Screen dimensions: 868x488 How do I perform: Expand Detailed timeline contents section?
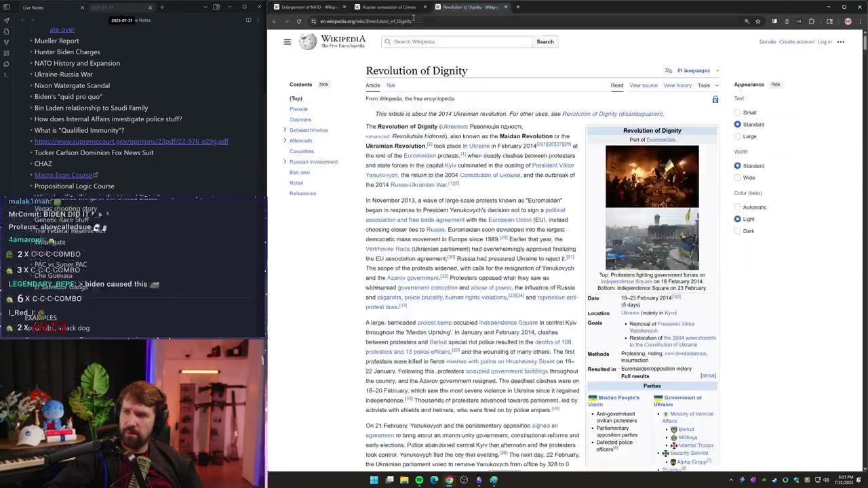coord(285,130)
